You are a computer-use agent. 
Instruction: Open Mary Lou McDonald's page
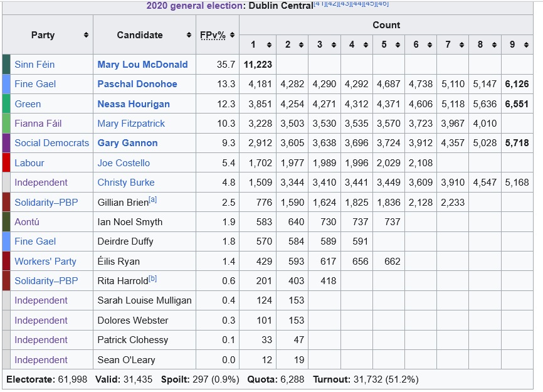pyautogui.click(x=142, y=65)
